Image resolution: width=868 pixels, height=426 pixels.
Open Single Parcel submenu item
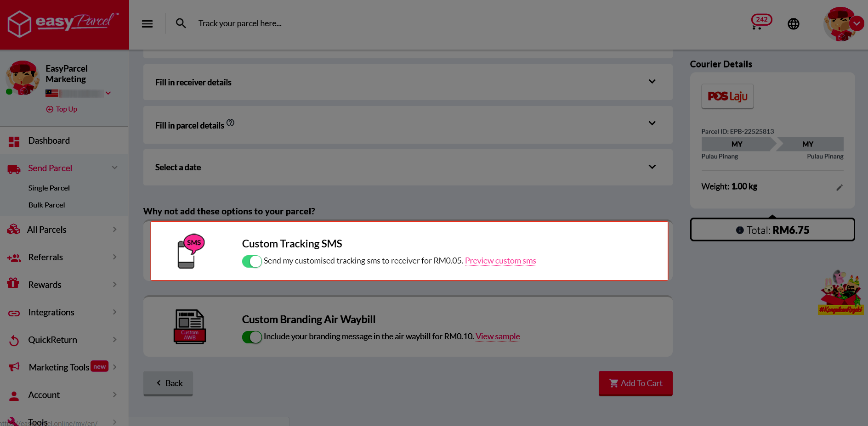coord(49,188)
